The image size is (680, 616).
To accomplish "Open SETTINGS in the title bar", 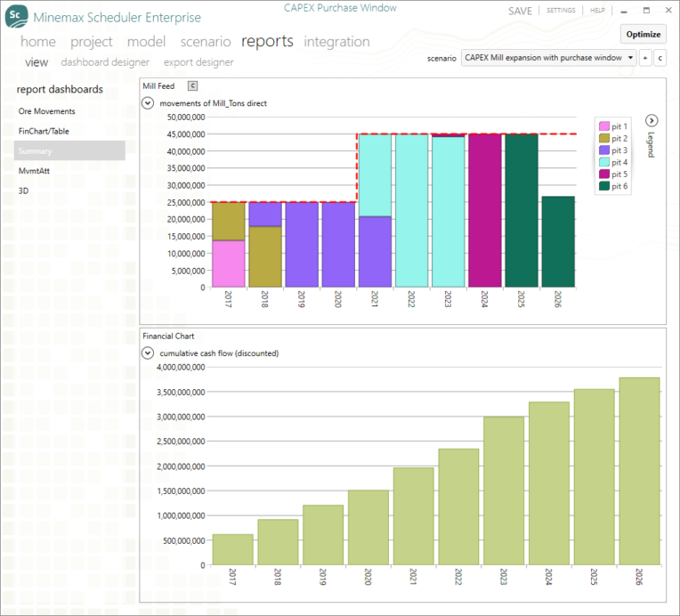I will click(561, 10).
